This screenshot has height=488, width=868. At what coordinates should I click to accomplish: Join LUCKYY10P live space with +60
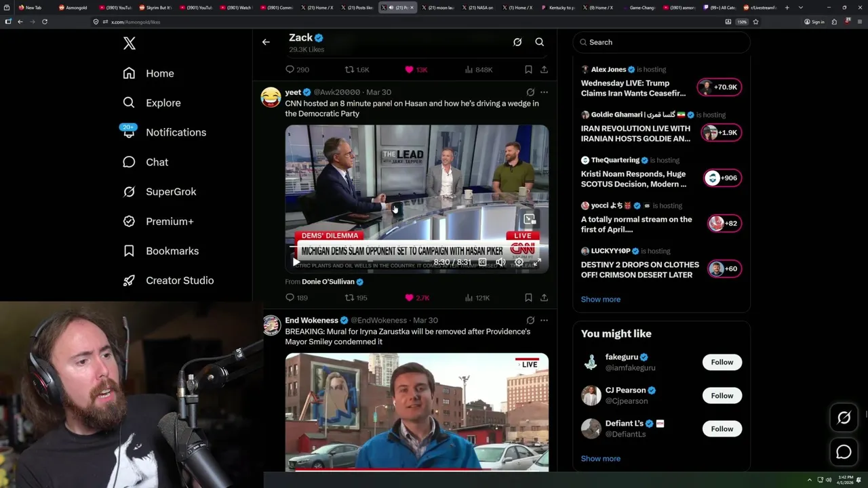tap(724, 268)
